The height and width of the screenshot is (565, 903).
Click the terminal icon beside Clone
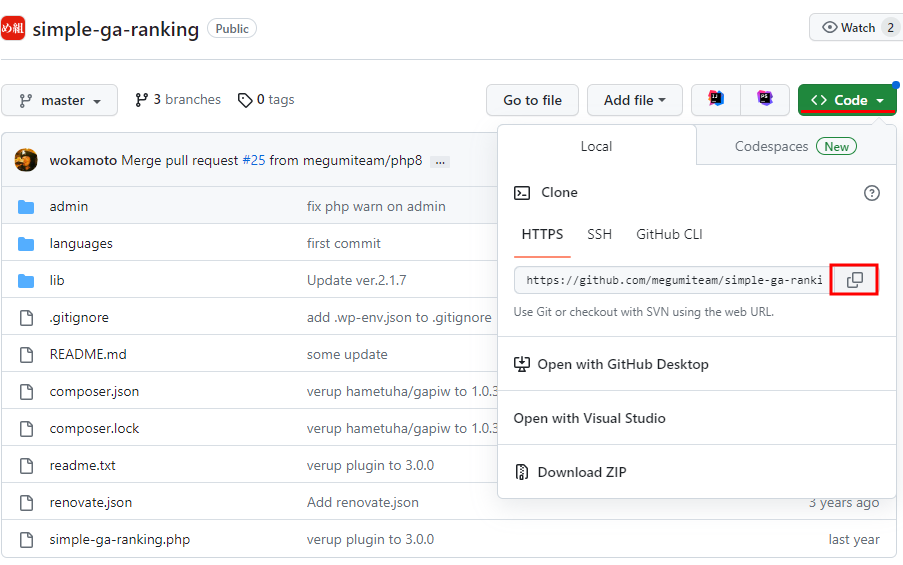(522, 193)
